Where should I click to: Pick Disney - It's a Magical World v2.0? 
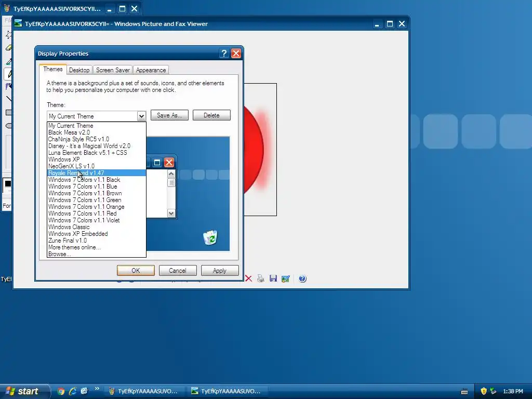pos(97,146)
